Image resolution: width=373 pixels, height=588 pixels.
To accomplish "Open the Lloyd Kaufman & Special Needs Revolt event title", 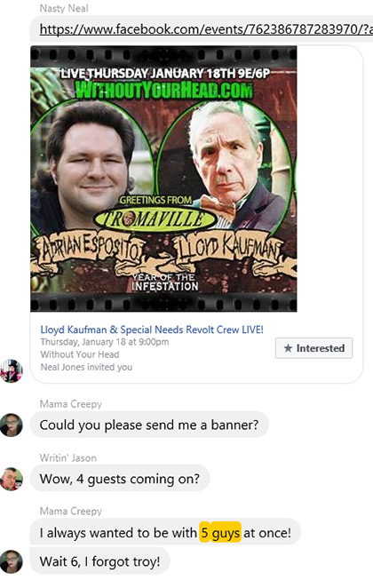I will pos(152,330).
